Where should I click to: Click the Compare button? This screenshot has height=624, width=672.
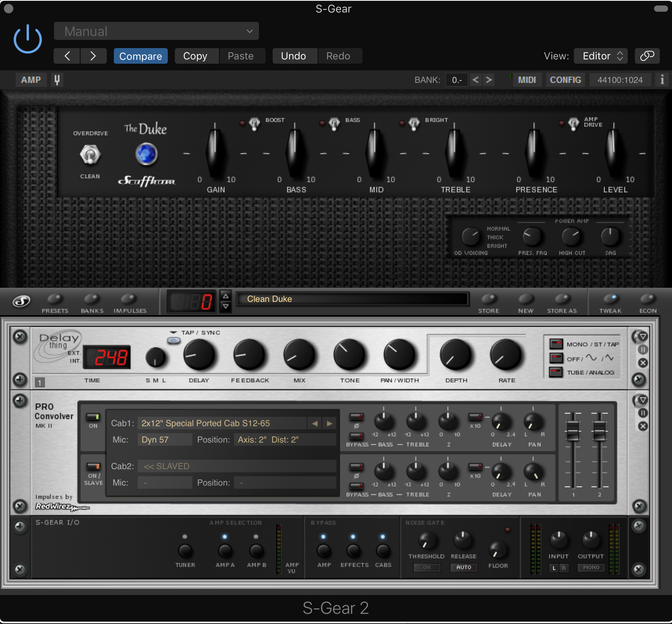(141, 56)
